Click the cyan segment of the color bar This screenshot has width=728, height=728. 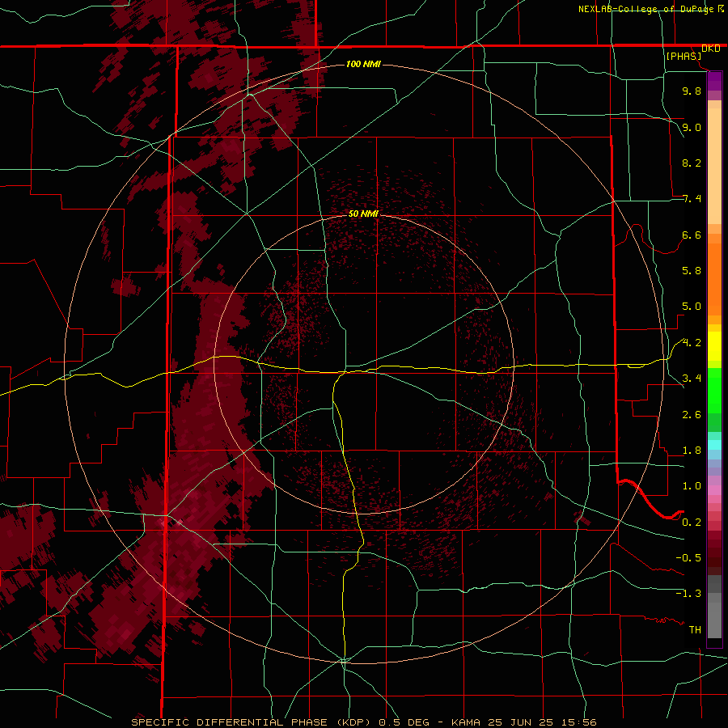tap(714, 445)
